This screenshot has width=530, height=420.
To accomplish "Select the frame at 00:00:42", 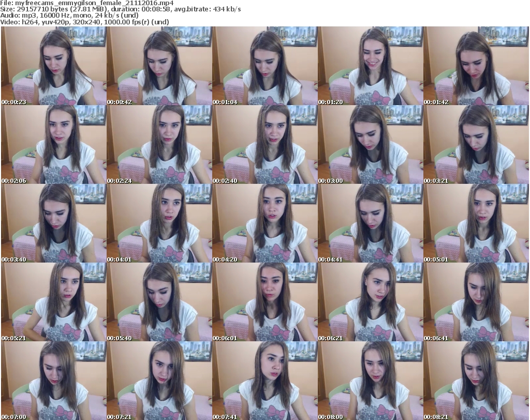I will coord(159,66).
